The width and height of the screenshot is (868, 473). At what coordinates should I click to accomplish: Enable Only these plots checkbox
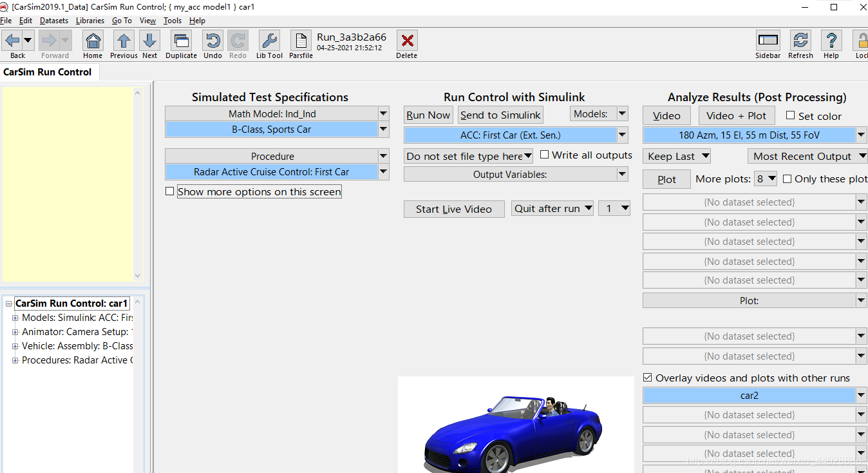click(787, 179)
